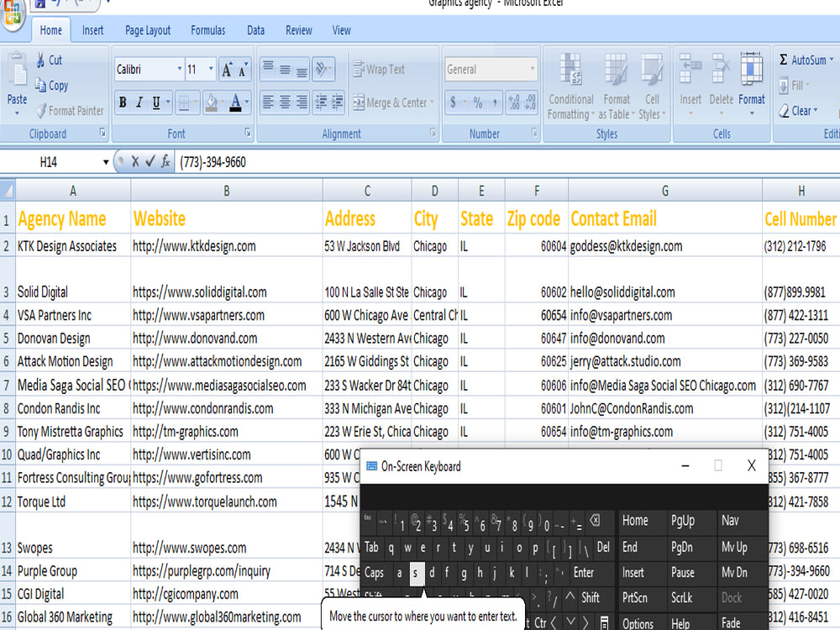840x630 pixels.
Task: Open Font dialog launcher
Action: [x=248, y=133]
